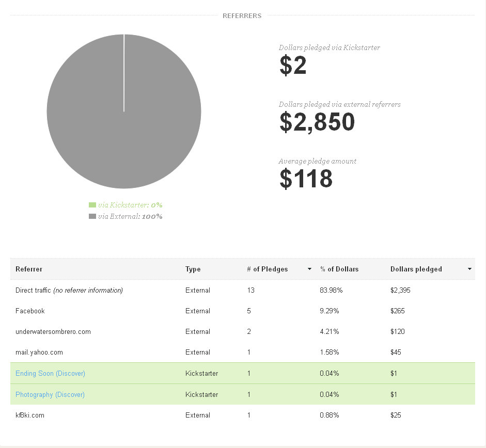Click the Average pledge amount label
The height and width of the screenshot is (448, 486).
[x=318, y=161]
